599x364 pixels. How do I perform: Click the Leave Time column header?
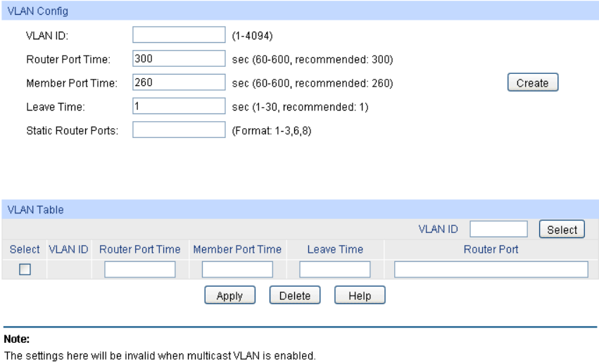point(335,249)
